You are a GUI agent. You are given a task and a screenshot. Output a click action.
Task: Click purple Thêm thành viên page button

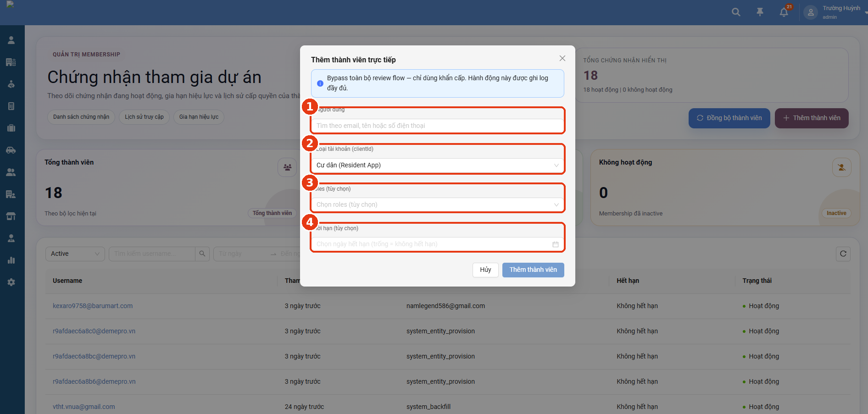[812, 118]
